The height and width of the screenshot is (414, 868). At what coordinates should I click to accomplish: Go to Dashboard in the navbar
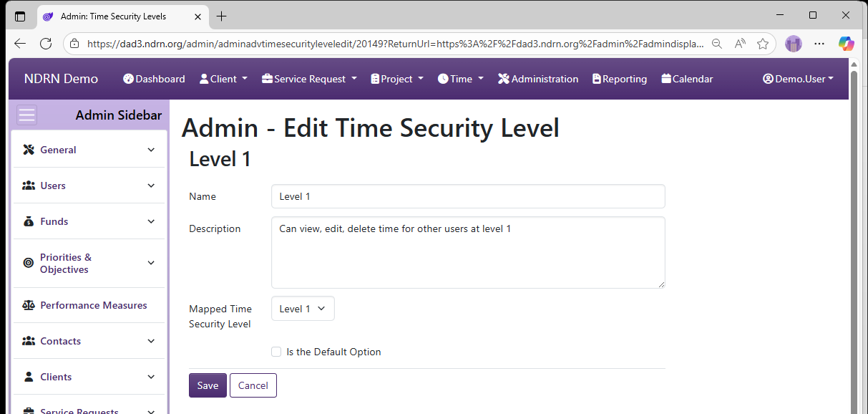(154, 79)
